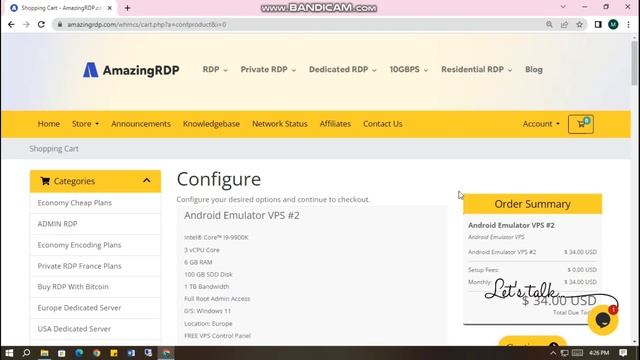Click the Shopping Cart breadcrumb
The image size is (640, 360).
tap(54, 149)
